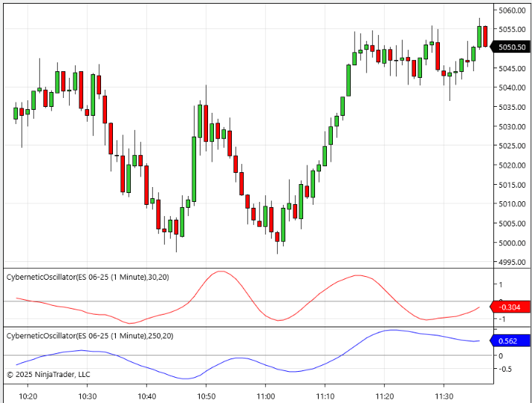The width and height of the screenshot is (532, 403).
Task: Click the 10:50 time axis label
Action: [206, 396]
